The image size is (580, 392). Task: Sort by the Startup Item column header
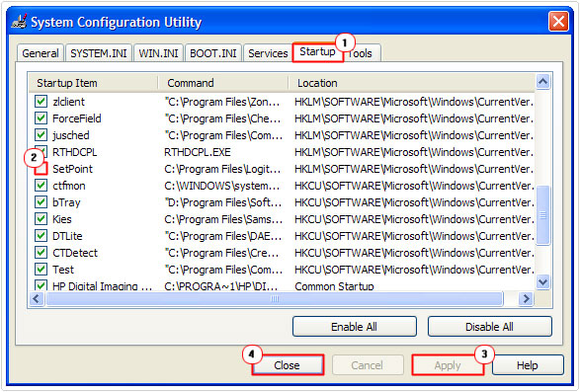pyautogui.click(x=93, y=83)
